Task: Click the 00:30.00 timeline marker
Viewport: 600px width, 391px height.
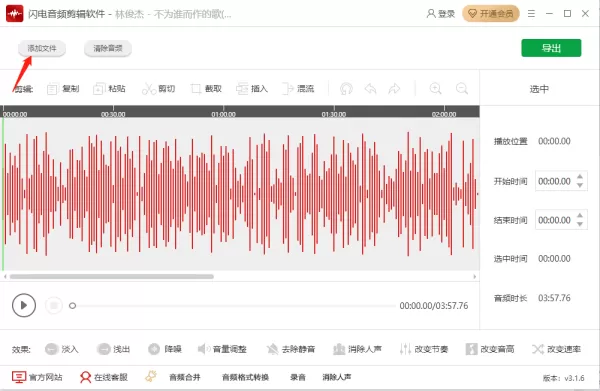Action: [113, 114]
